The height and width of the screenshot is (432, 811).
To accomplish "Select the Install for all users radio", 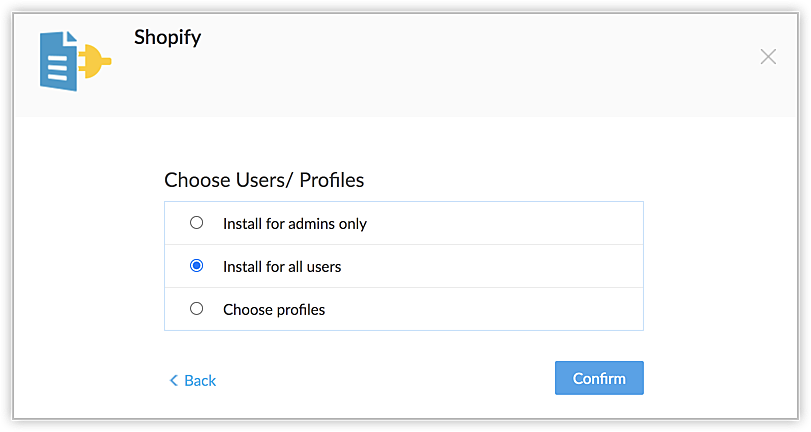I will 196,266.
